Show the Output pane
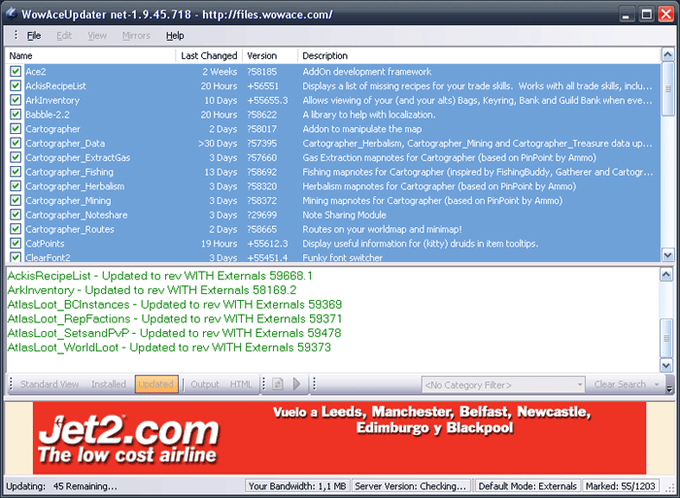 click(205, 384)
